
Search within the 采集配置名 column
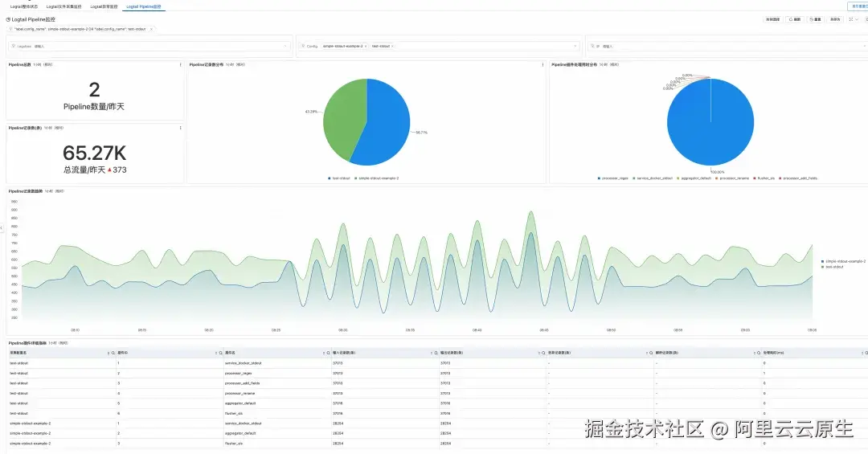(x=113, y=353)
